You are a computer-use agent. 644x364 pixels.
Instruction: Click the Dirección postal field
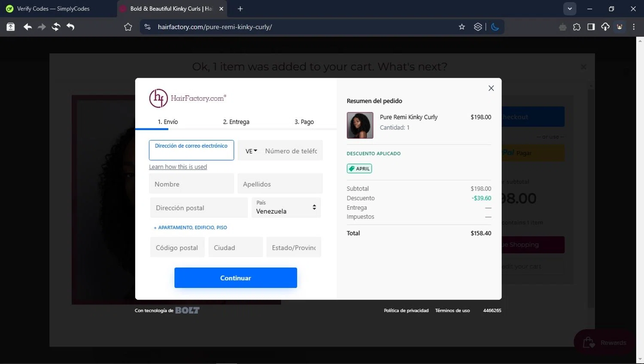pyautogui.click(x=199, y=208)
